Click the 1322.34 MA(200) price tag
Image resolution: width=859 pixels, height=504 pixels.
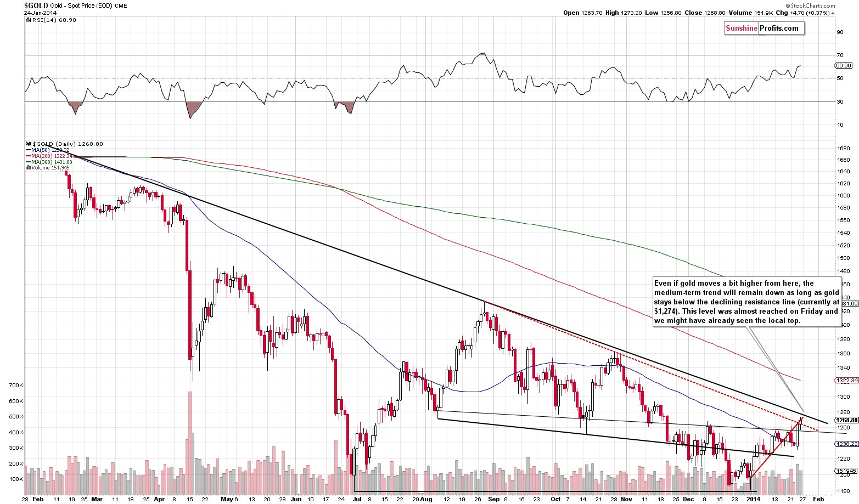click(846, 380)
